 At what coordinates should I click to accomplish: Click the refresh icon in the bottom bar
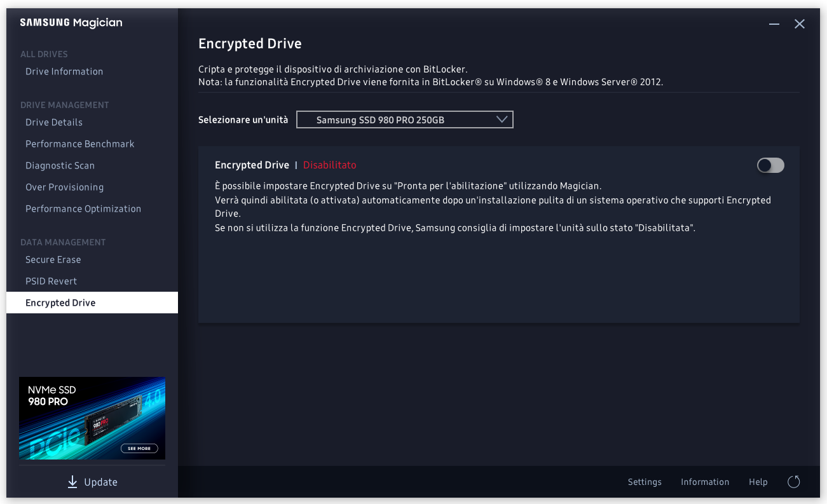(x=793, y=482)
